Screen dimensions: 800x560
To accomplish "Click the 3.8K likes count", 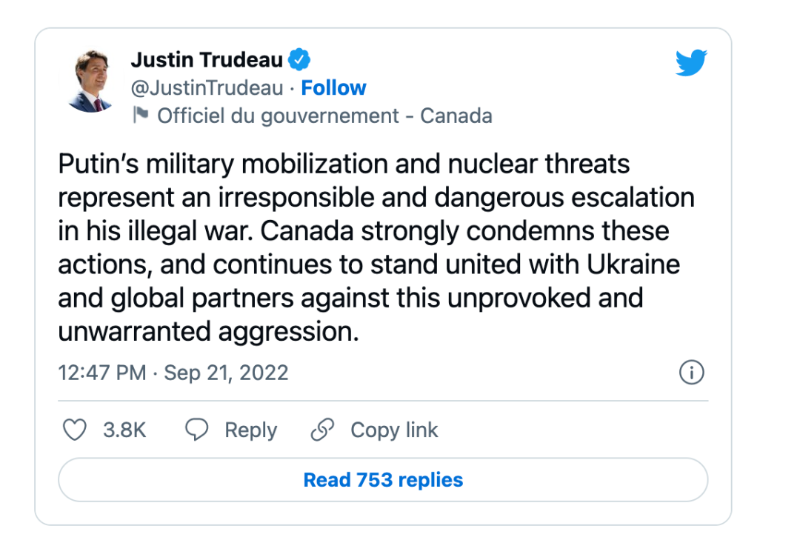I will tap(125, 430).
